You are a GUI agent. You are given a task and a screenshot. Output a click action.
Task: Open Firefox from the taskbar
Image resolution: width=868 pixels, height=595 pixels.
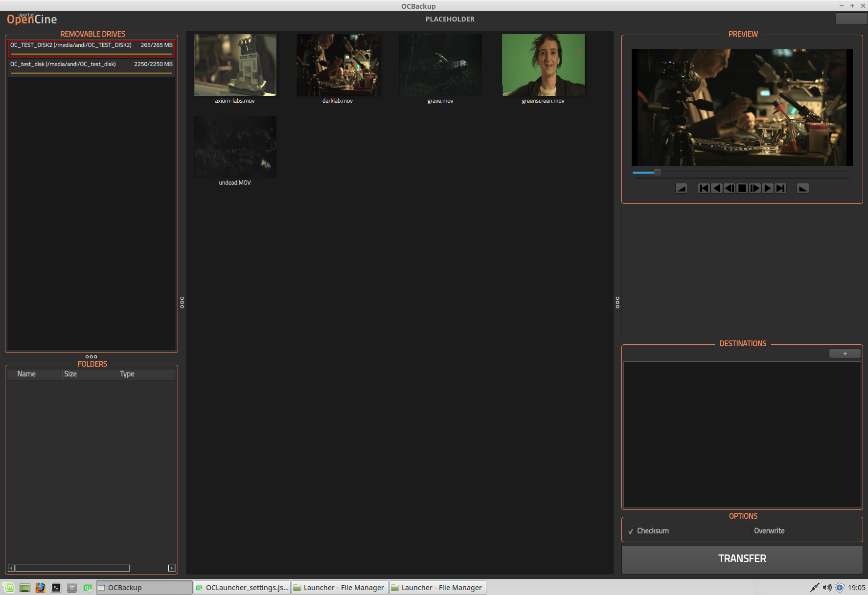pos(41,588)
